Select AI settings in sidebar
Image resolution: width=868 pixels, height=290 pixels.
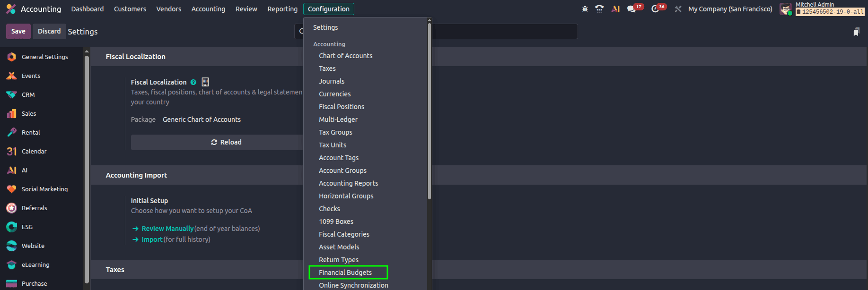tap(42, 170)
